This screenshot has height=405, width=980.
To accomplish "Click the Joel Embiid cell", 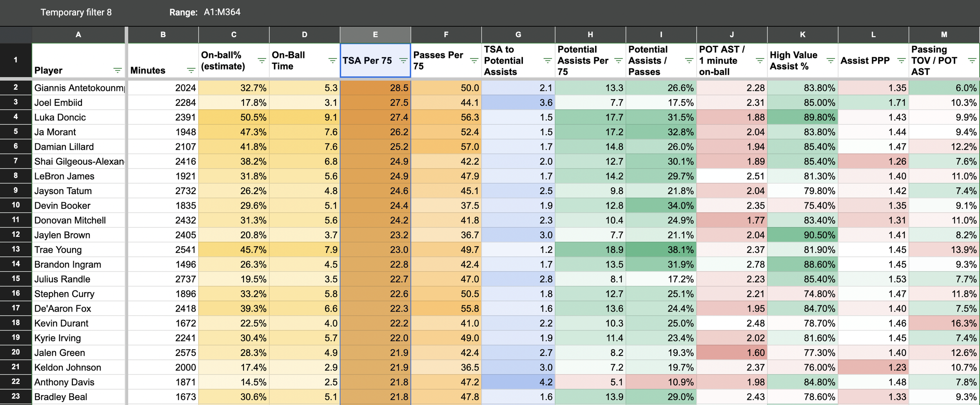I will (78, 102).
